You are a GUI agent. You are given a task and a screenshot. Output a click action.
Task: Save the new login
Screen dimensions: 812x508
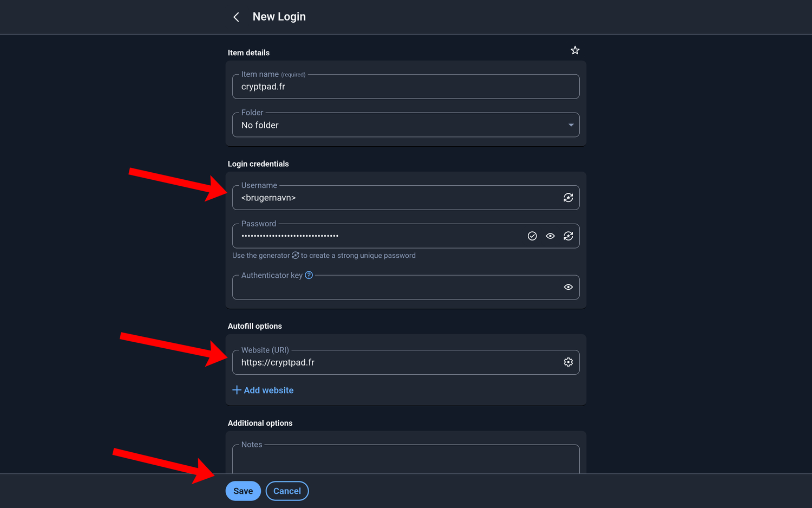(x=243, y=491)
